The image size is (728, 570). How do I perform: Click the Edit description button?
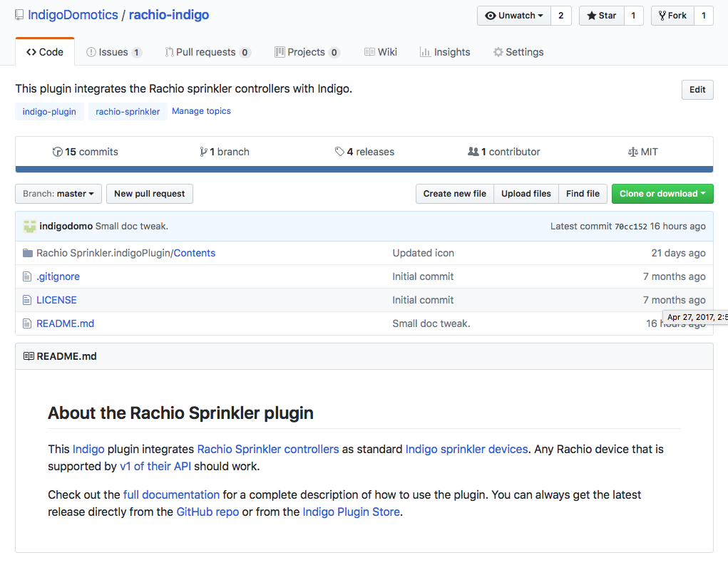point(697,90)
